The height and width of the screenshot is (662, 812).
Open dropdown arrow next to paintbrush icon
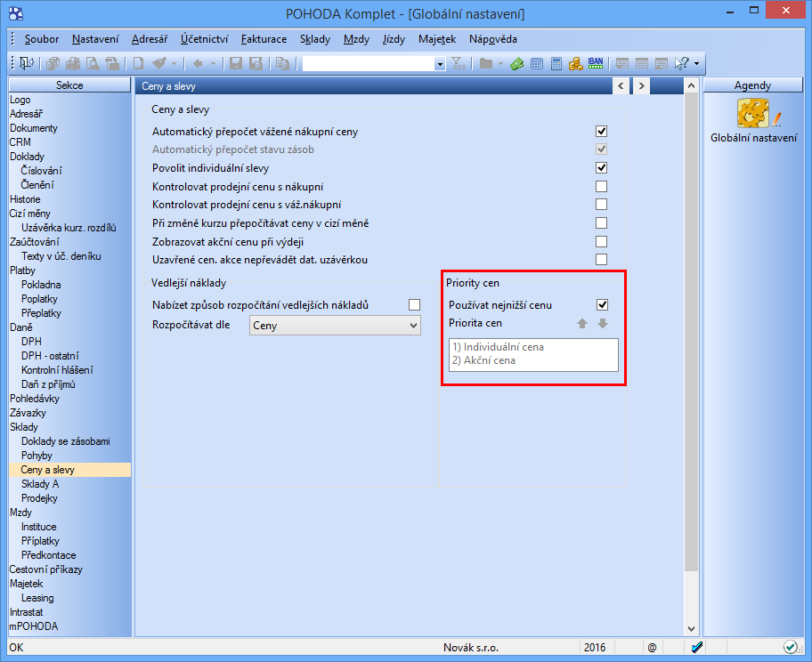click(x=174, y=64)
